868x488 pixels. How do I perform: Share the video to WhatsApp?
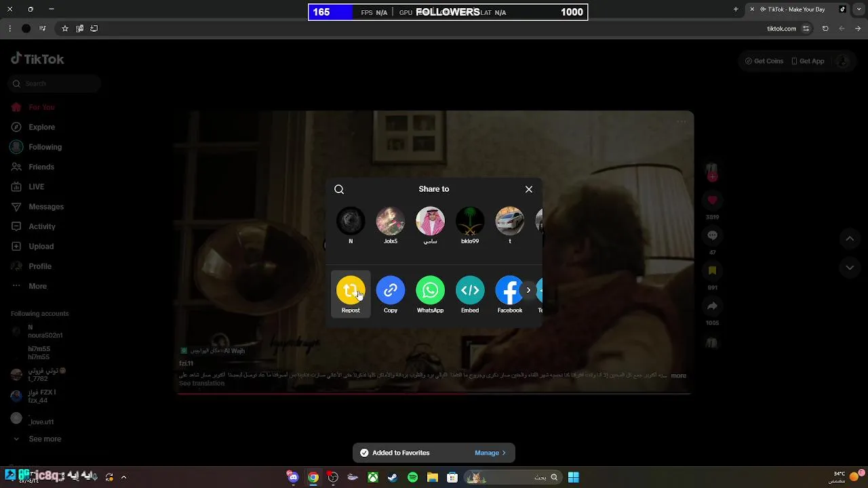point(430,290)
